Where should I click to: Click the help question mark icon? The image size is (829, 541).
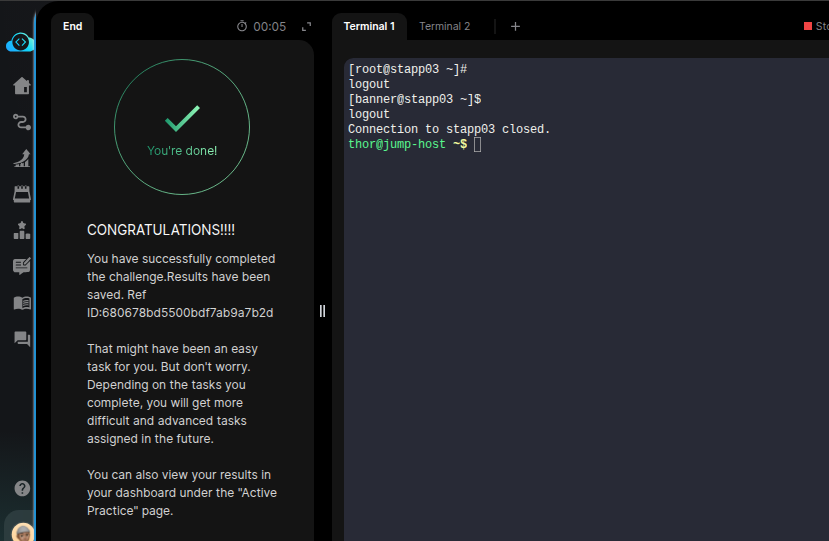coord(22,489)
